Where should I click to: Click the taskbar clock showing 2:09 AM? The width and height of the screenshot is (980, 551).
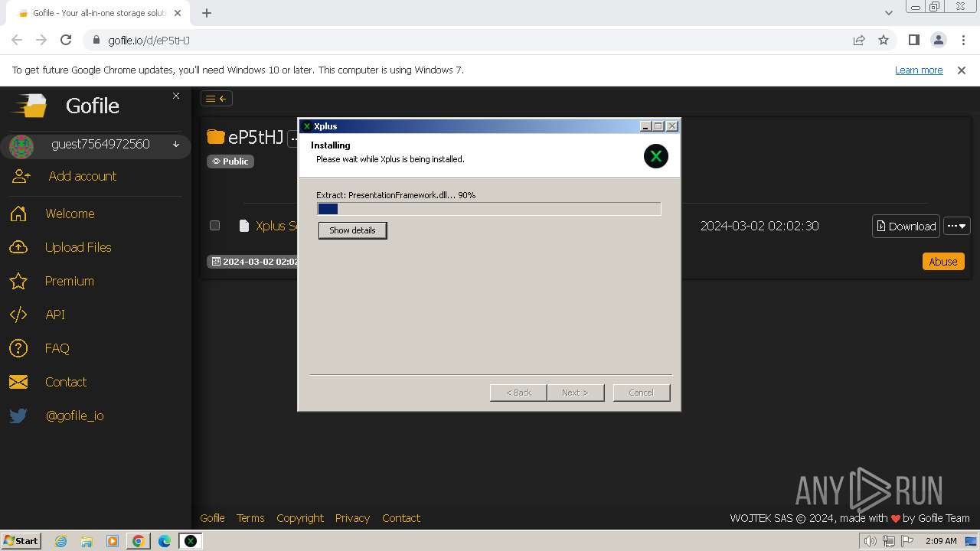pyautogui.click(x=941, y=541)
